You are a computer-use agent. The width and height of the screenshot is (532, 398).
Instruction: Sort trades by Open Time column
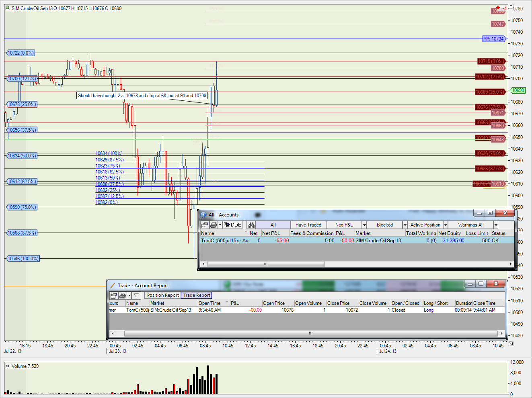tap(214, 303)
